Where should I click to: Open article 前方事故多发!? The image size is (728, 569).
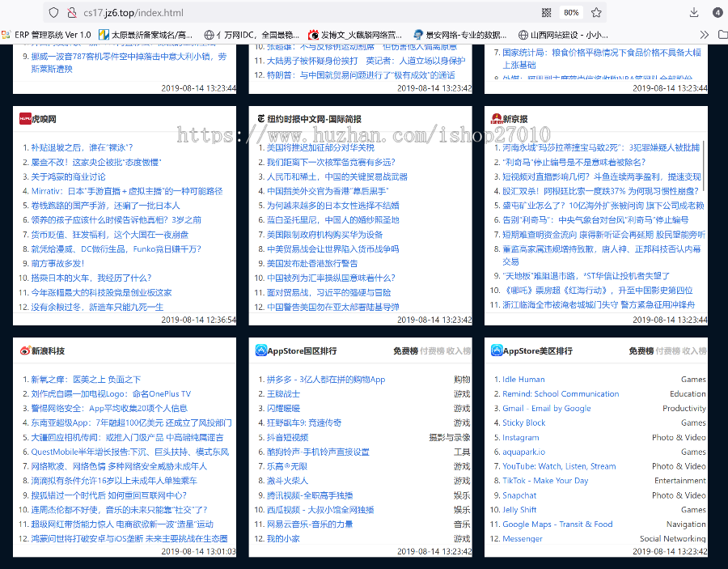coord(57,263)
